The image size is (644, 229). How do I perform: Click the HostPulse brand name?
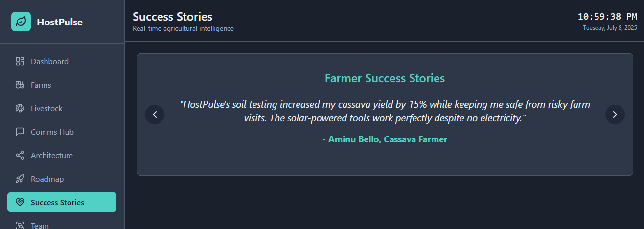coord(60,22)
